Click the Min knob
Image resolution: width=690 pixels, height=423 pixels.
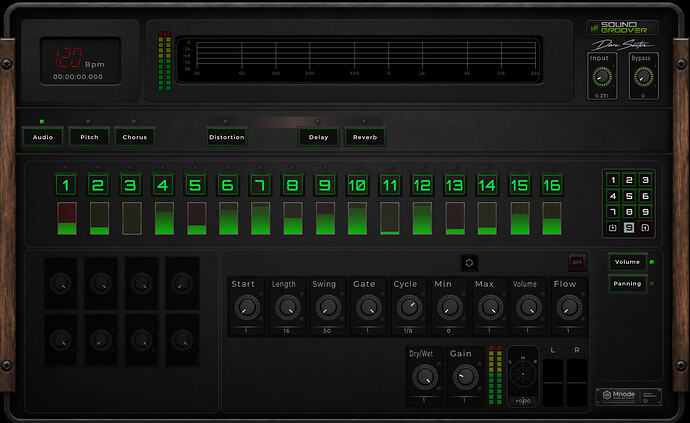pyautogui.click(x=449, y=307)
